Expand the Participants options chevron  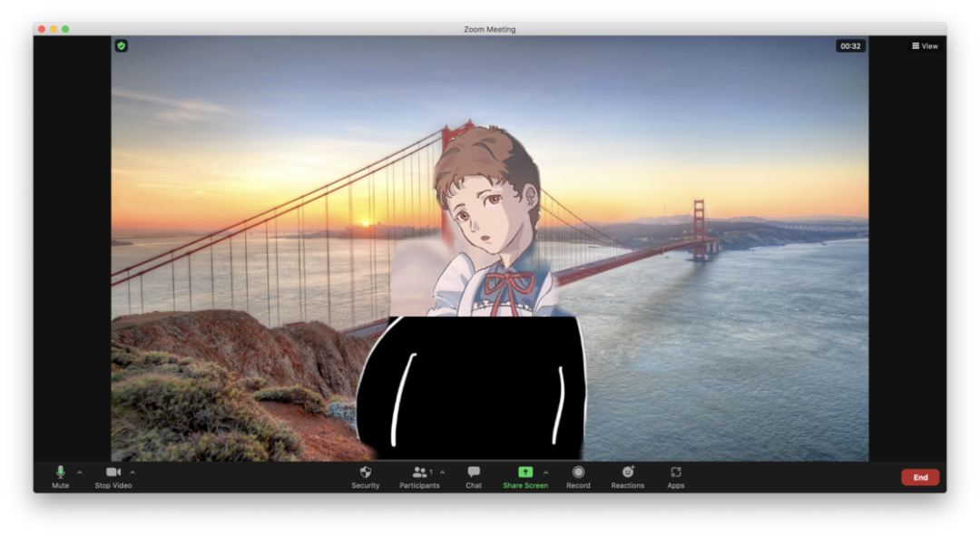click(x=443, y=473)
